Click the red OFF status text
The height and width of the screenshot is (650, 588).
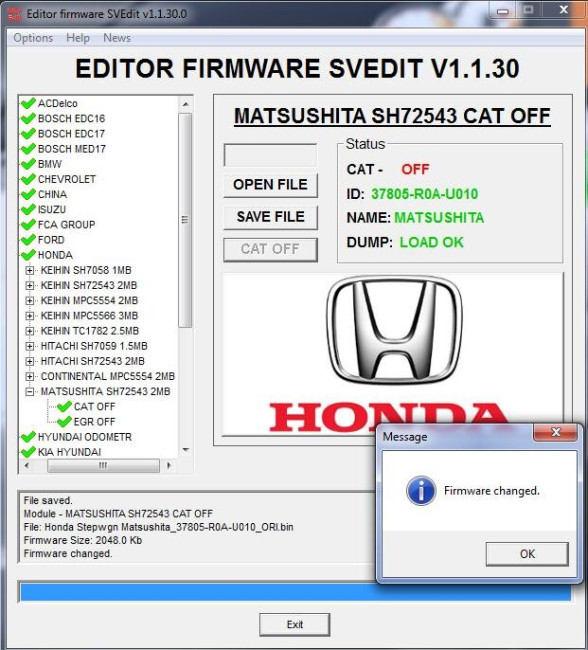(415, 170)
